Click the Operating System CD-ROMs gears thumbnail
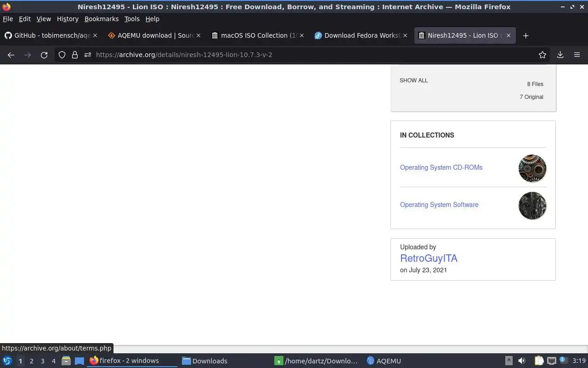Image resolution: width=588 pixels, height=368 pixels. [x=532, y=168]
